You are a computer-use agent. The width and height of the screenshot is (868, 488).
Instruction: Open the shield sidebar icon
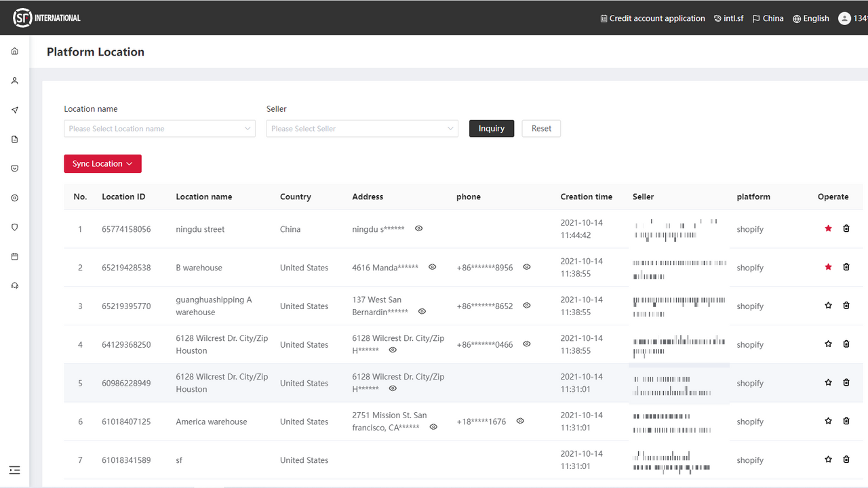[x=15, y=228]
